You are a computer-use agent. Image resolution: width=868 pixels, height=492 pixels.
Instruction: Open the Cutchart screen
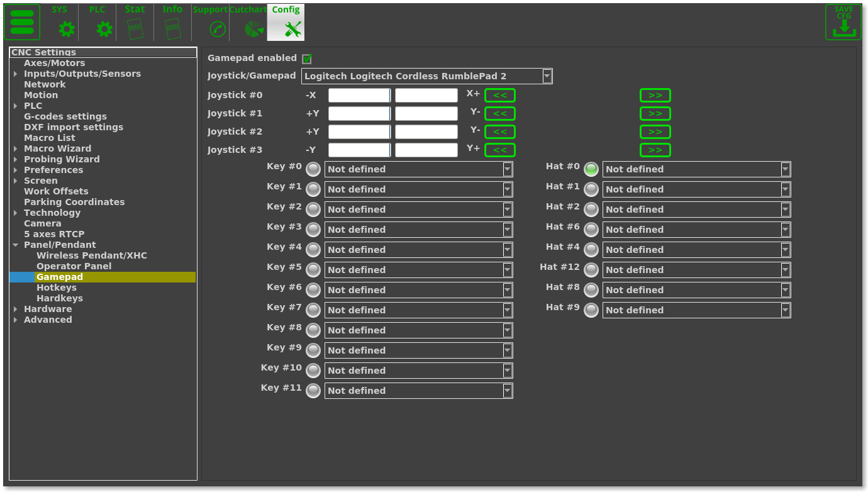(x=248, y=22)
